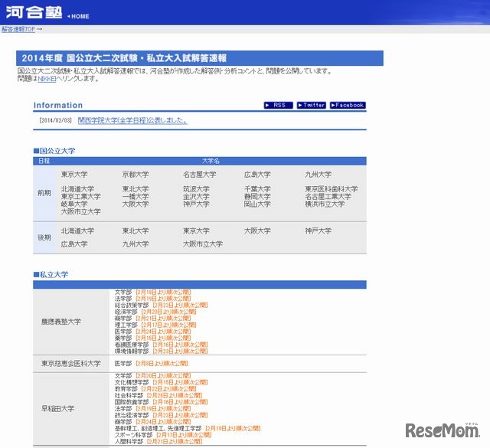490x448 pixels.
Task: Open the 解答速報TOP breadcrumb link
Action: [x=18, y=29]
